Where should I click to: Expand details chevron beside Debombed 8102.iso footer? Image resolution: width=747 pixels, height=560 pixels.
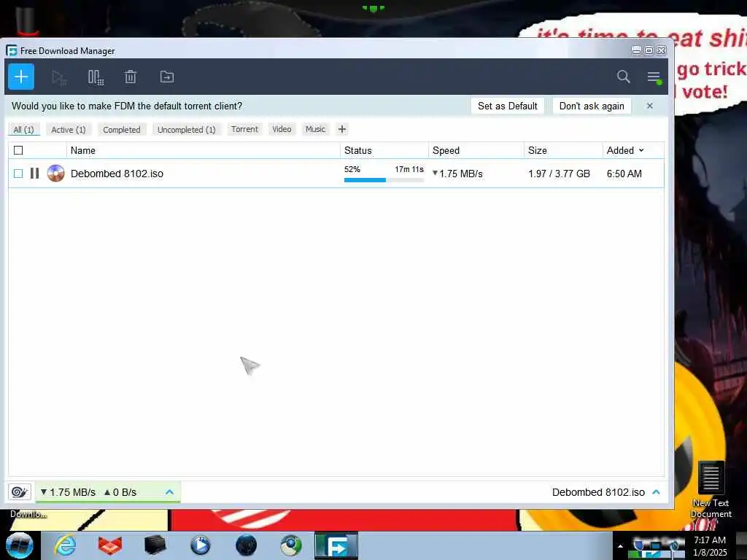(656, 492)
